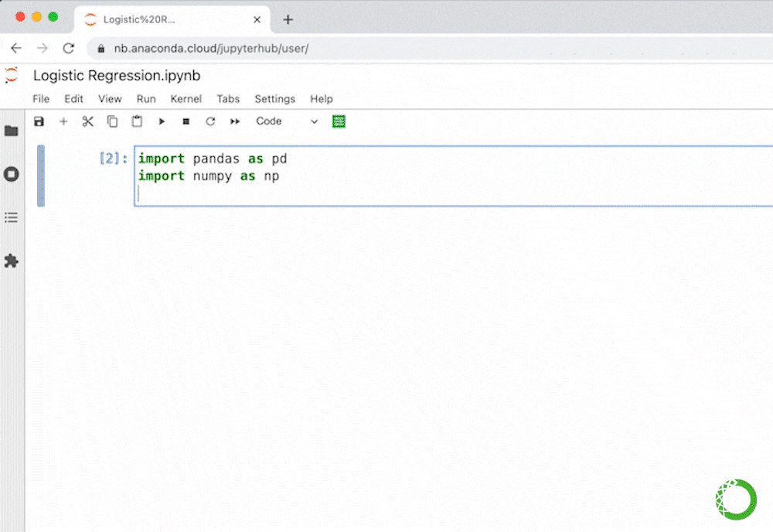
Task: Open the Run menu
Action: tap(146, 99)
